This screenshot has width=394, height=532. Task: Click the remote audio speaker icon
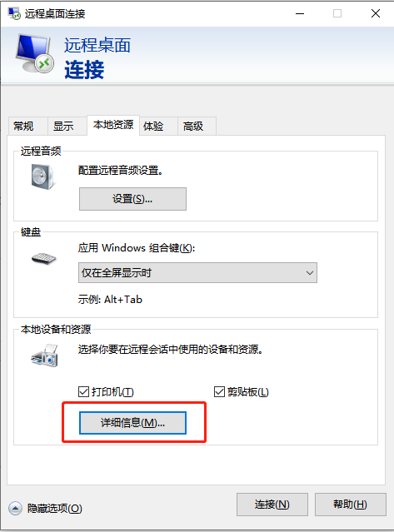click(x=42, y=177)
